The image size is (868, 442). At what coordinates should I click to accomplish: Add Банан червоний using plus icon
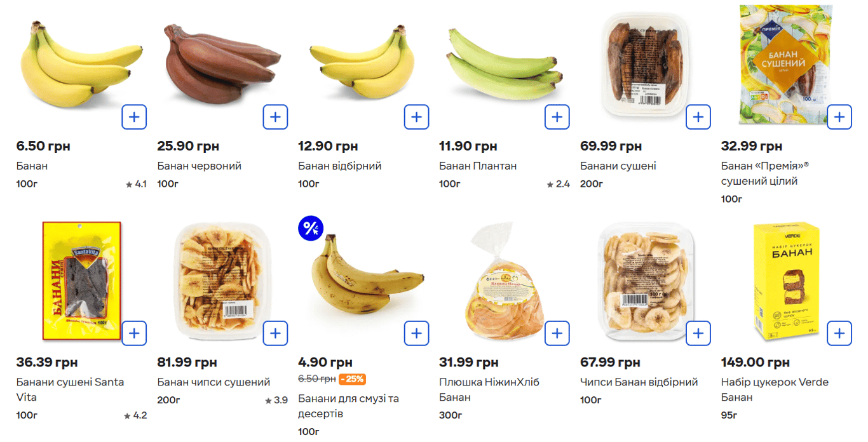tap(275, 117)
